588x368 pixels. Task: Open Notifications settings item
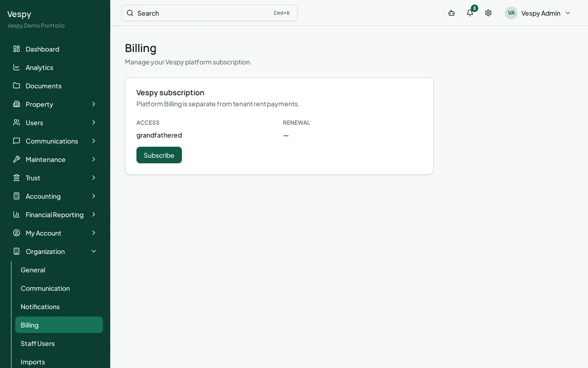pos(59,307)
